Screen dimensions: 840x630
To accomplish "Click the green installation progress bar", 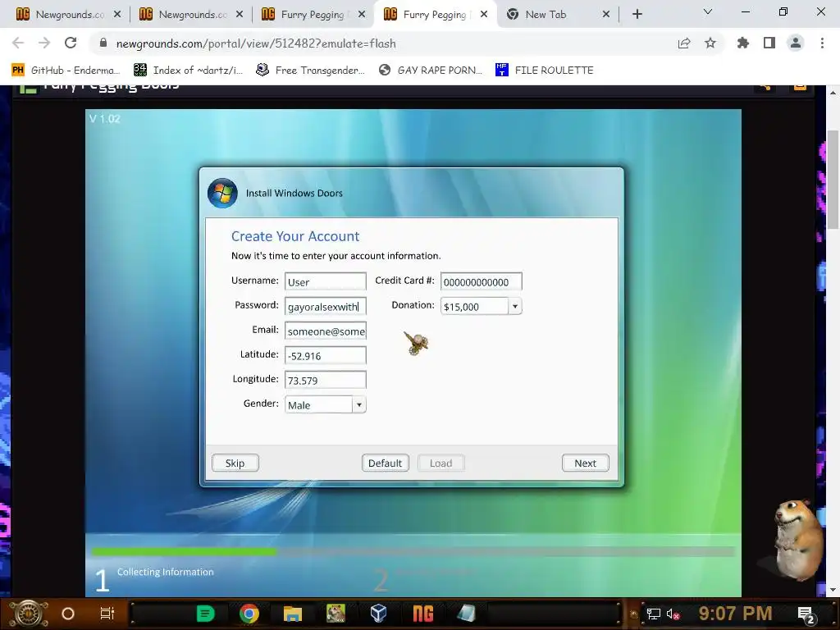I will [x=184, y=550].
